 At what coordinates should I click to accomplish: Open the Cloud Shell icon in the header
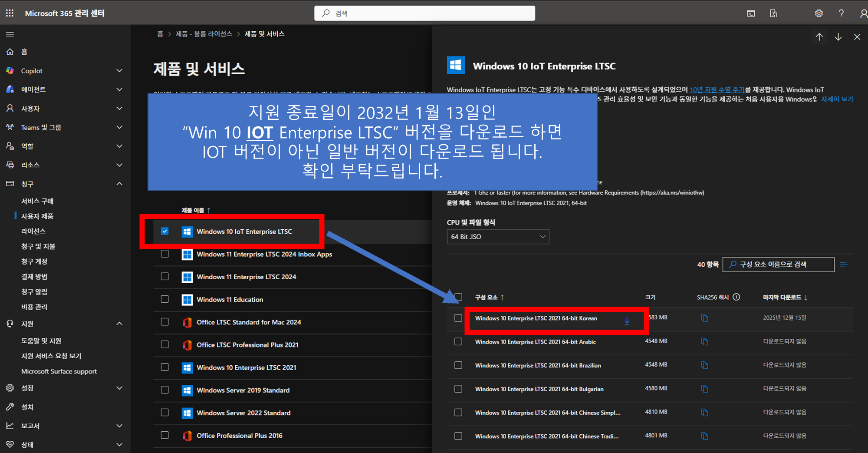[x=751, y=13]
